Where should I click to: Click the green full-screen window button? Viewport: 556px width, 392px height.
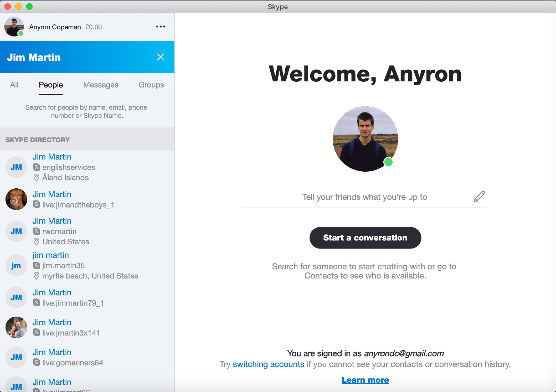click(29, 6)
